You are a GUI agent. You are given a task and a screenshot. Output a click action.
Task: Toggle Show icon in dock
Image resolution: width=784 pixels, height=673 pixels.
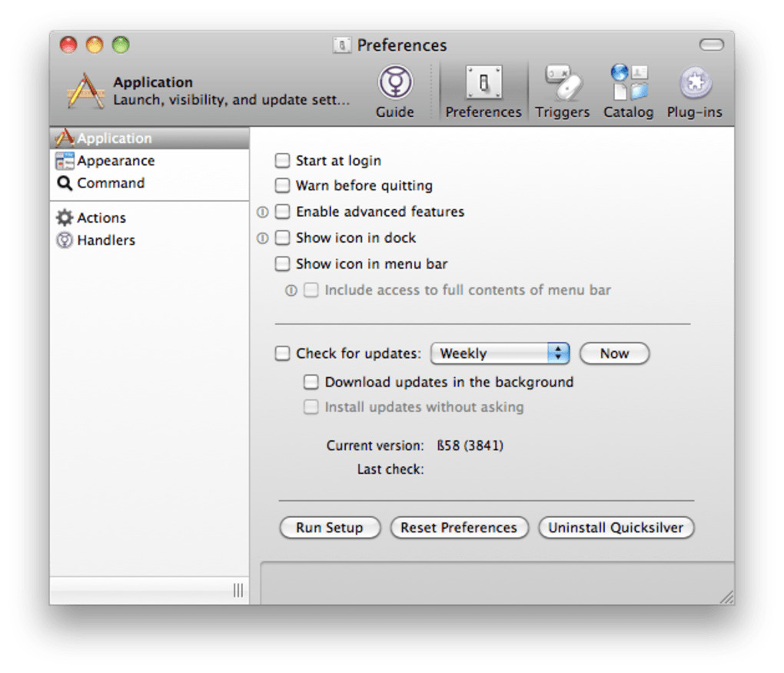[x=283, y=237]
